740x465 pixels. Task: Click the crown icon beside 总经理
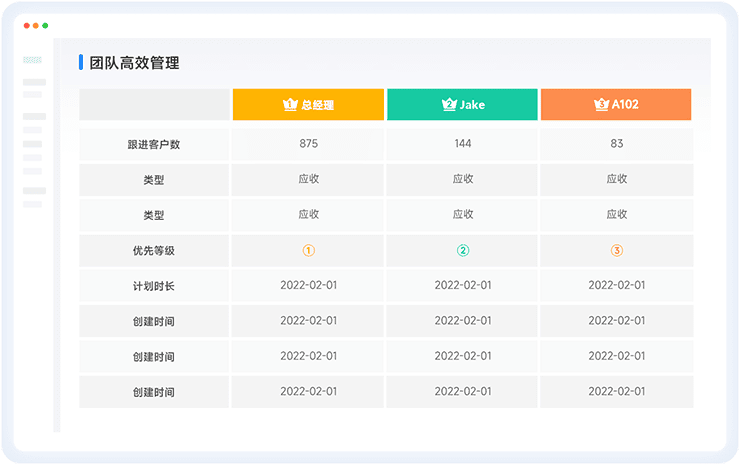290,105
